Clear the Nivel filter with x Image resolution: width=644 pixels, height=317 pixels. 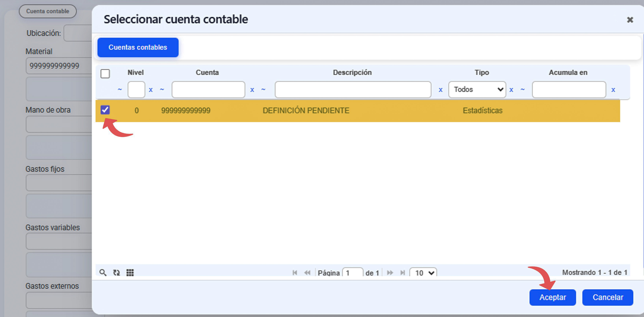[151, 90]
